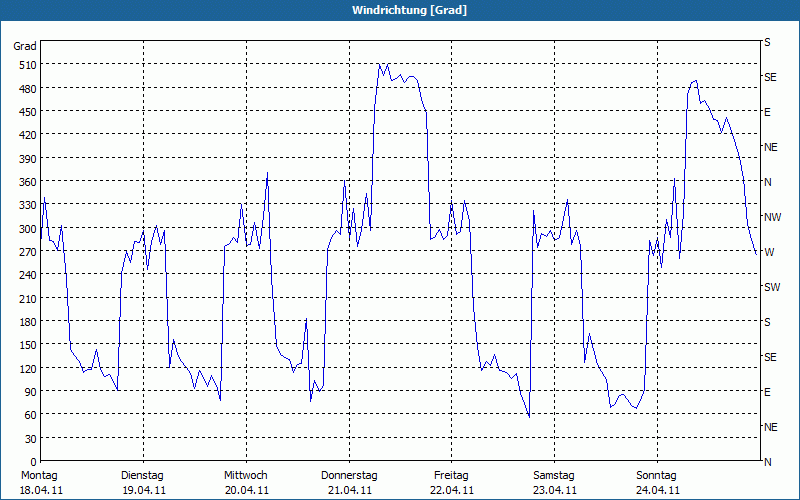Click the 'Freitag' day label
Viewport: 800px width, 500px height.
[451, 476]
